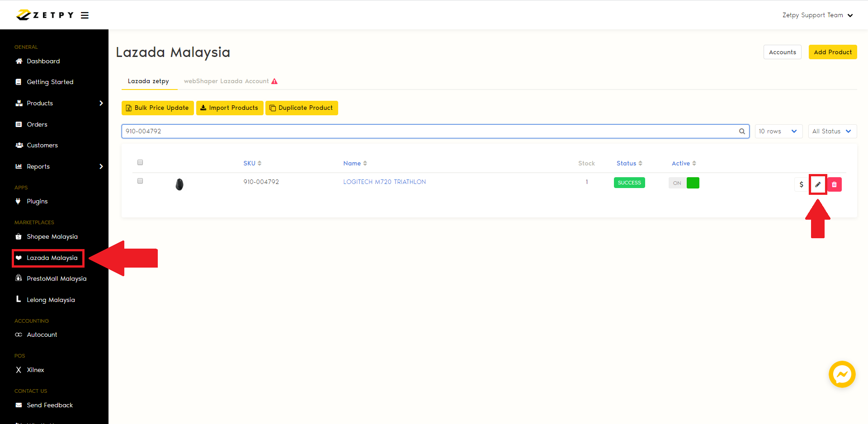The height and width of the screenshot is (424, 868).
Task: Click the Stock column header
Action: click(x=586, y=163)
